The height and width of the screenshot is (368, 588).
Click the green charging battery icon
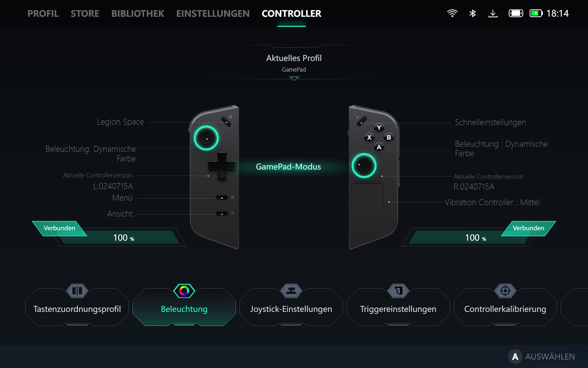click(536, 13)
